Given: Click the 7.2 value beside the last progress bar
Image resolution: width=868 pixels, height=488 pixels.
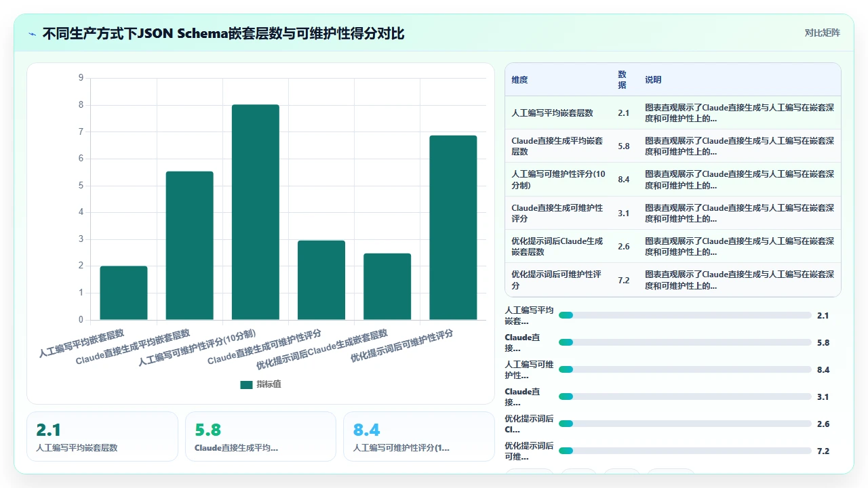Looking at the screenshot, I should [x=823, y=451].
